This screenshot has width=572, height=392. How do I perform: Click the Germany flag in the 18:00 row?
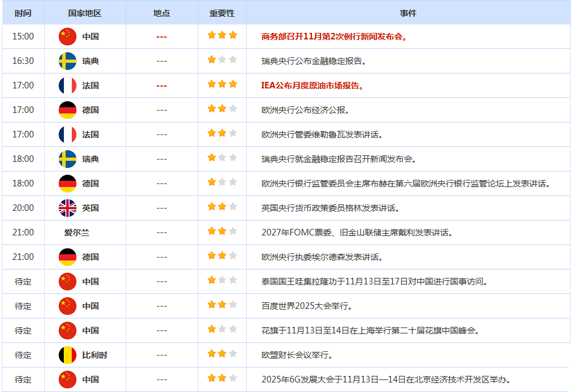[x=68, y=183]
